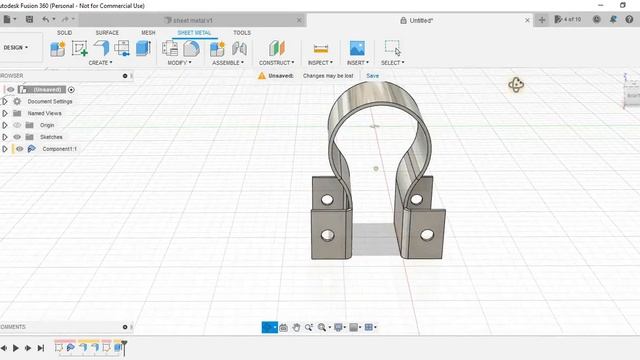Screen dimensions: 640x360
Task: Switch to the SURFACE tab
Action: point(107,33)
